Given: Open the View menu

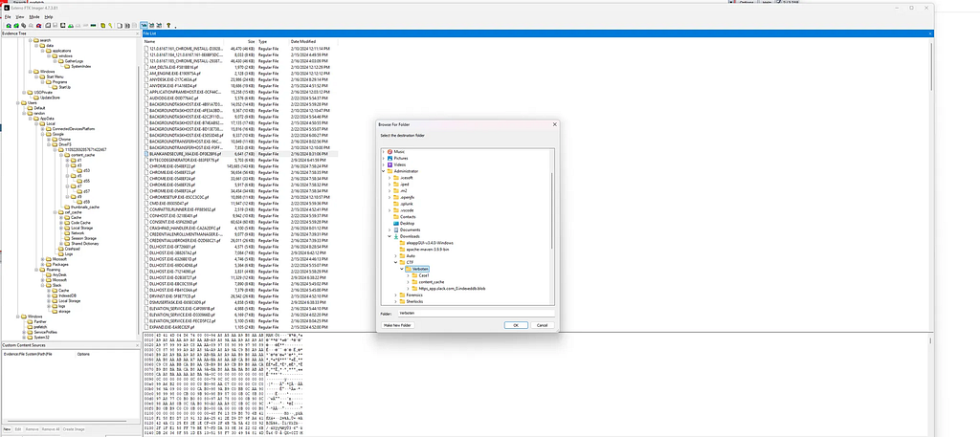Looking at the screenshot, I should [20, 17].
